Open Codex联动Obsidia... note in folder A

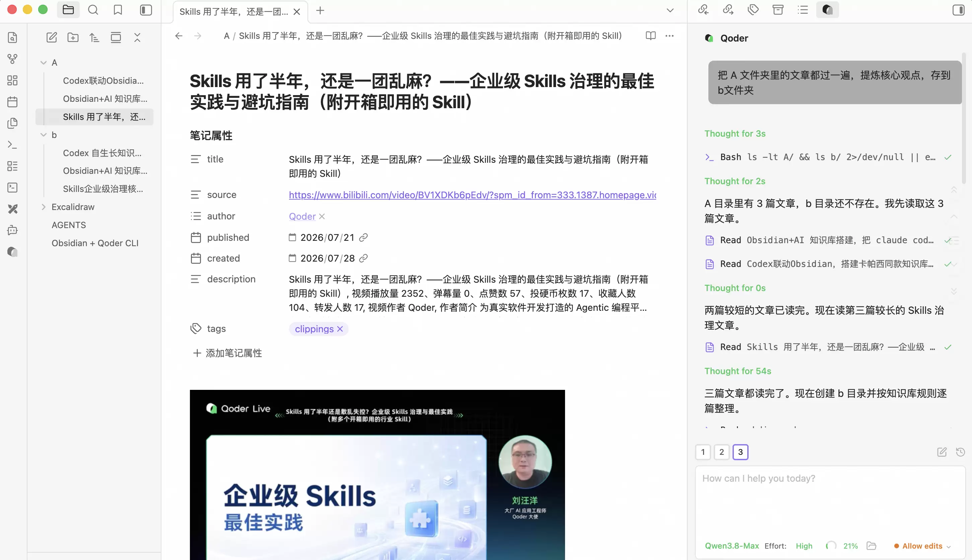pyautogui.click(x=103, y=81)
